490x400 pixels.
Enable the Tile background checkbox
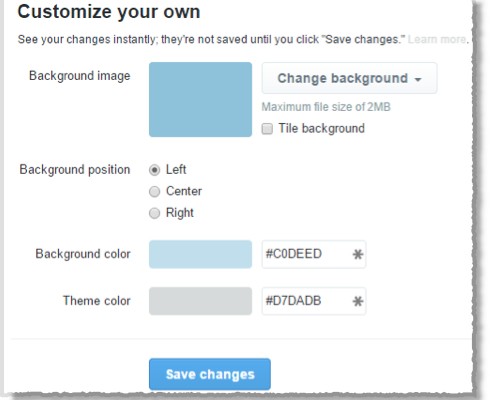(267, 129)
